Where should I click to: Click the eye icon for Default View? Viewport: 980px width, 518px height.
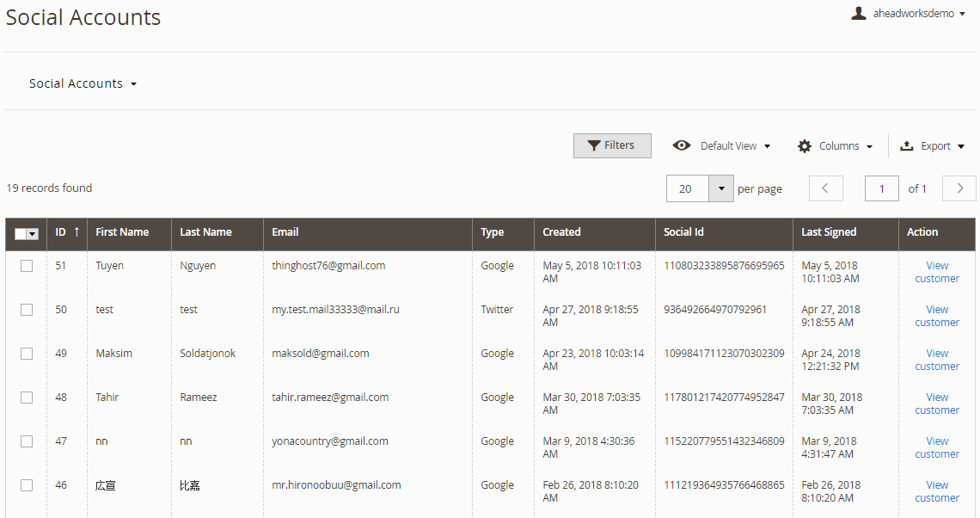pos(682,146)
